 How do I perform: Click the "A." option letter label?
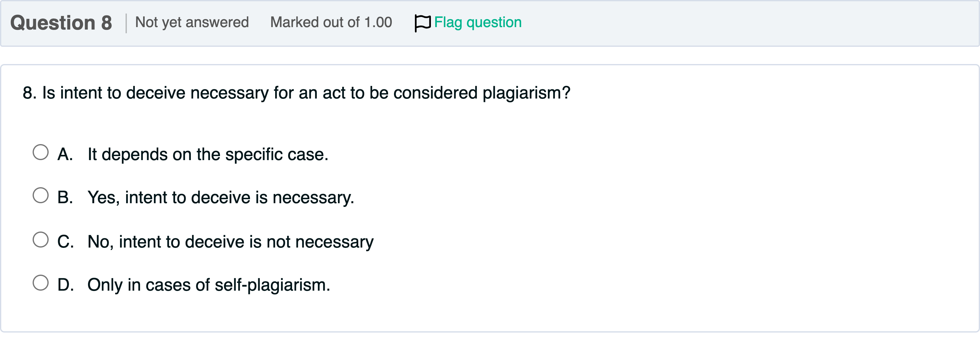pyautogui.click(x=65, y=155)
